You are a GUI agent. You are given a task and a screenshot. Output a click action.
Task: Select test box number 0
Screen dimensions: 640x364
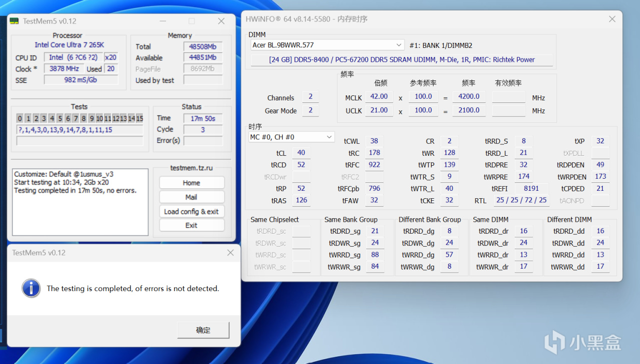point(20,118)
